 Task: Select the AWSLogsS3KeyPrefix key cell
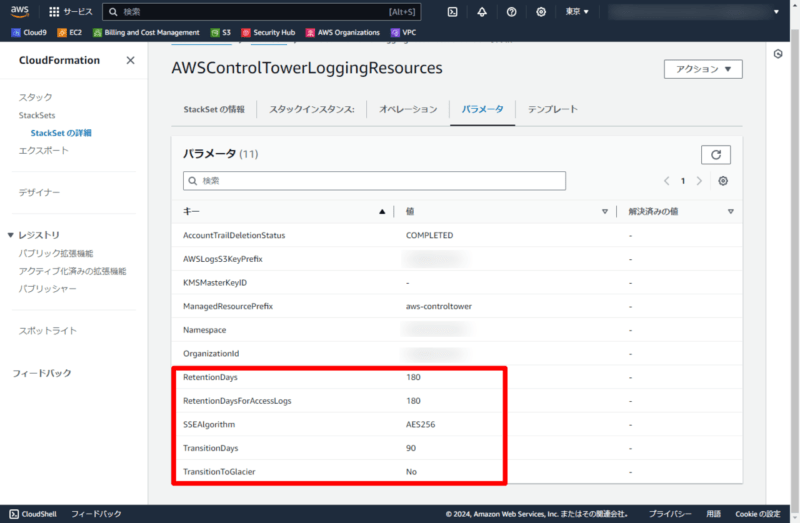(223, 259)
